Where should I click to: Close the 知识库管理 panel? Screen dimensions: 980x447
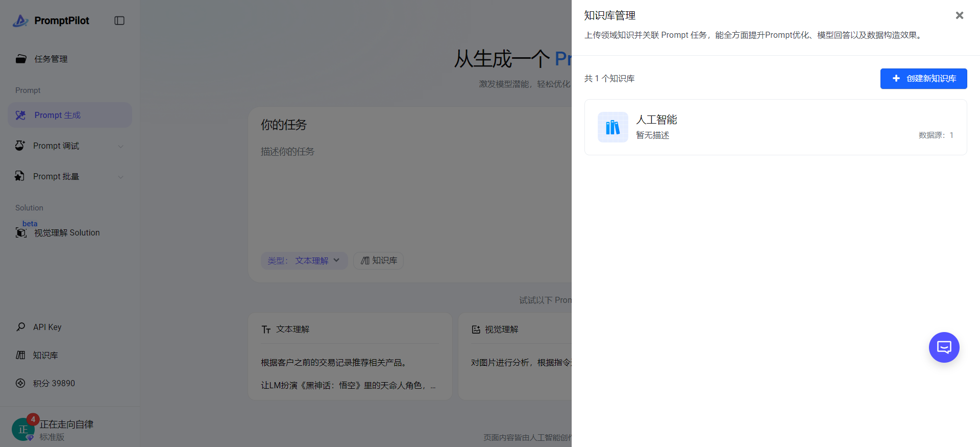pos(960,15)
